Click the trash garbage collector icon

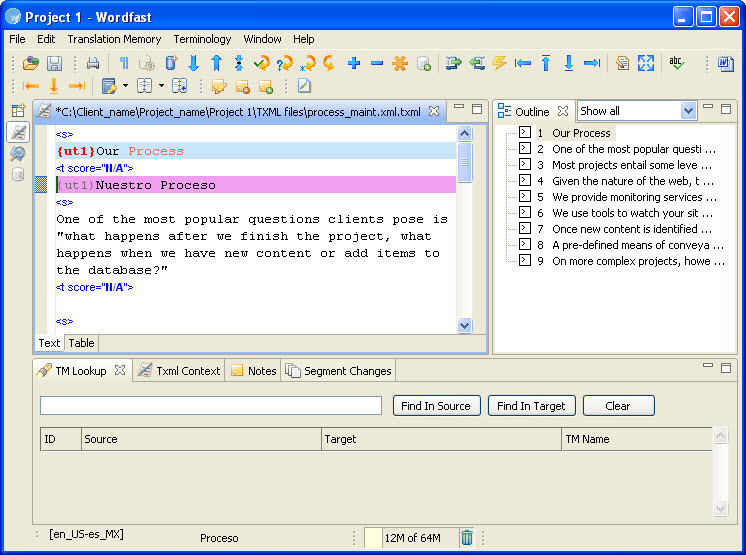coord(467,537)
